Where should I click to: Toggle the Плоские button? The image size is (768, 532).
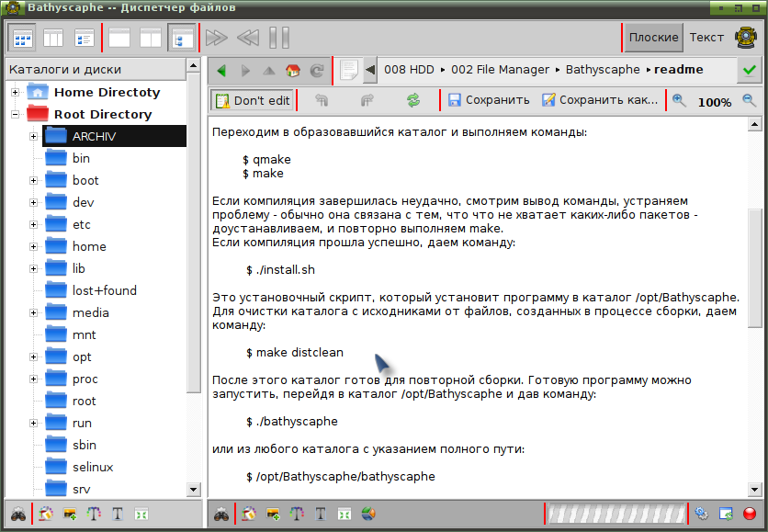[653, 38]
